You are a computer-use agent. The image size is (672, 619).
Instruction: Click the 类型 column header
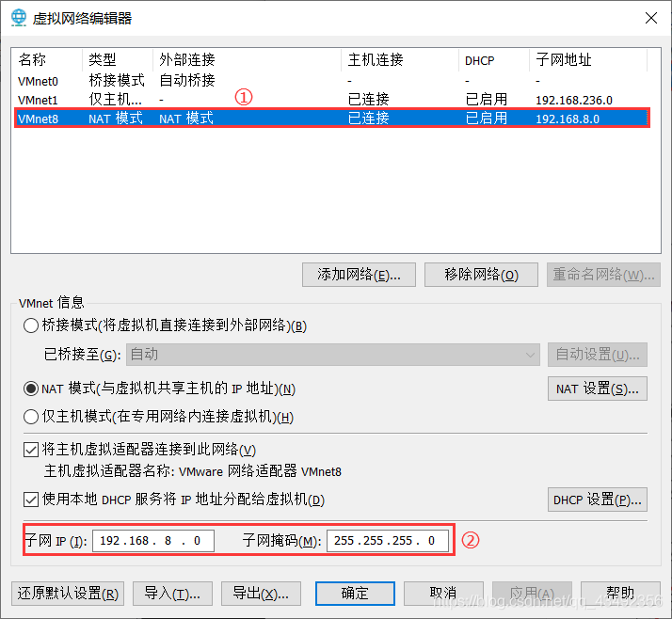(118, 60)
